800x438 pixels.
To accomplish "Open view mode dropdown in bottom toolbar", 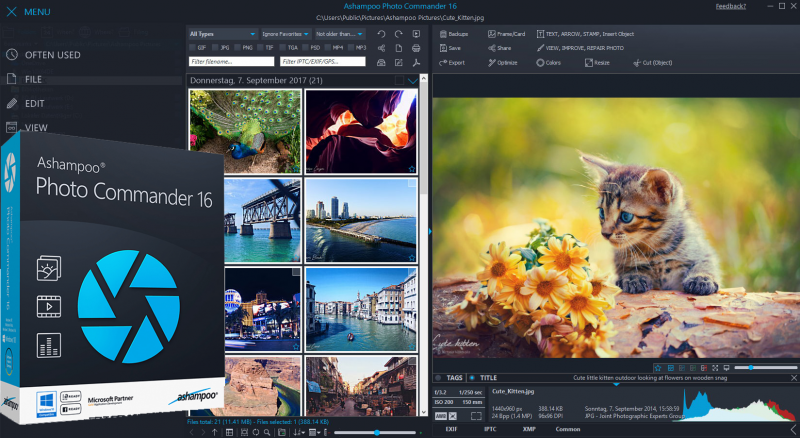I will pyautogui.click(x=314, y=432).
